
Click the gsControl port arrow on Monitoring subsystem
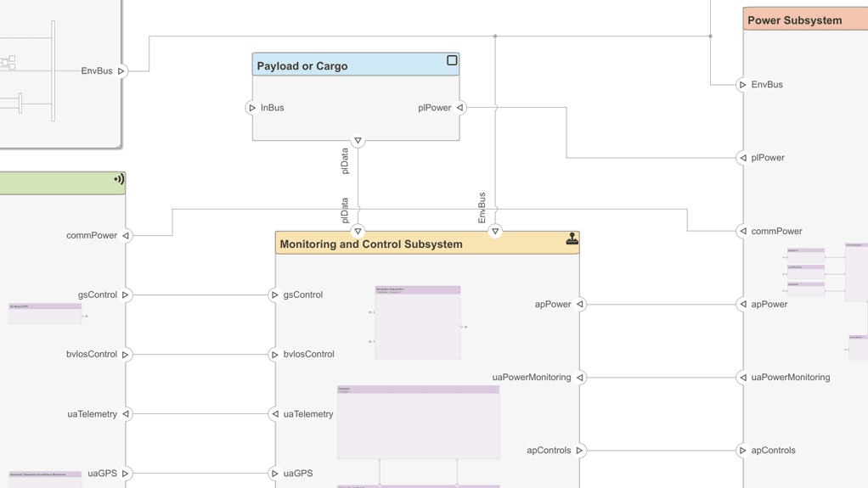274,295
